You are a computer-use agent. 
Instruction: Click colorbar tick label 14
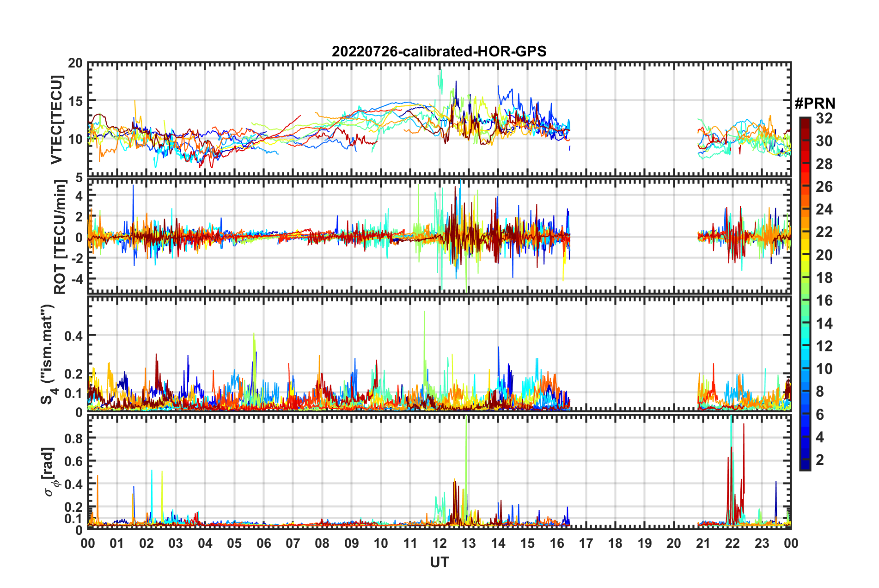pos(824,323)
